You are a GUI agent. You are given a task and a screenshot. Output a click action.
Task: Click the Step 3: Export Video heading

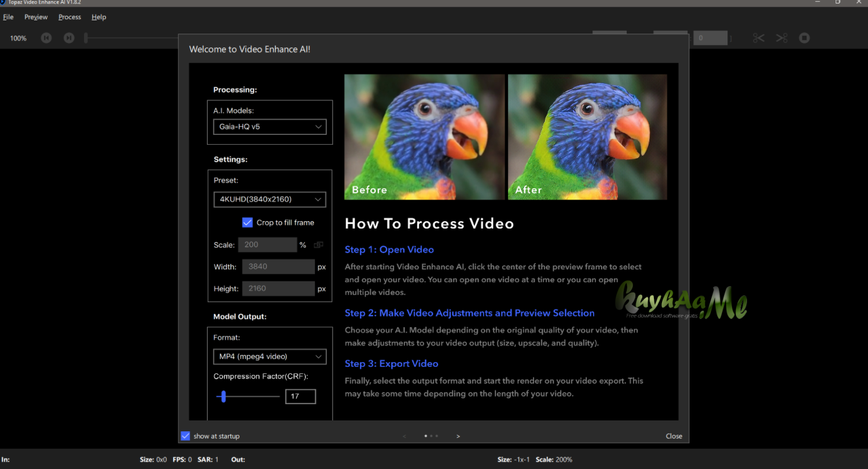392,364
